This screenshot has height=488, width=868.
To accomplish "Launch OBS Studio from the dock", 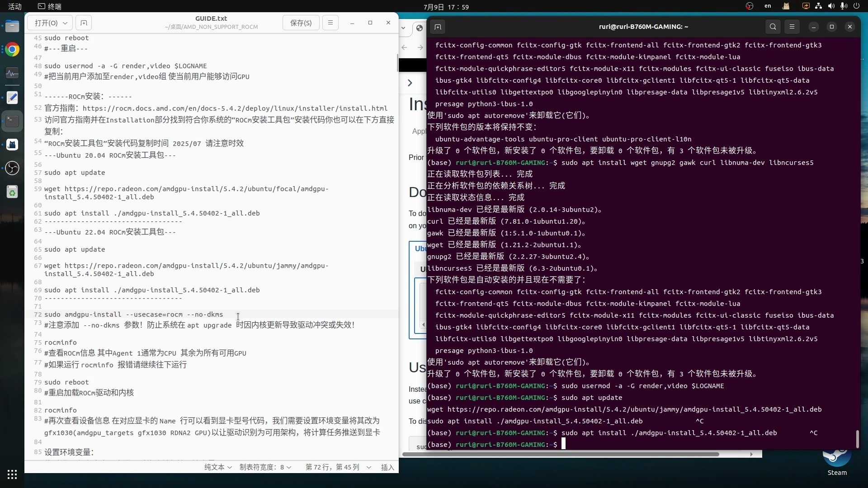I will [12, 169].
